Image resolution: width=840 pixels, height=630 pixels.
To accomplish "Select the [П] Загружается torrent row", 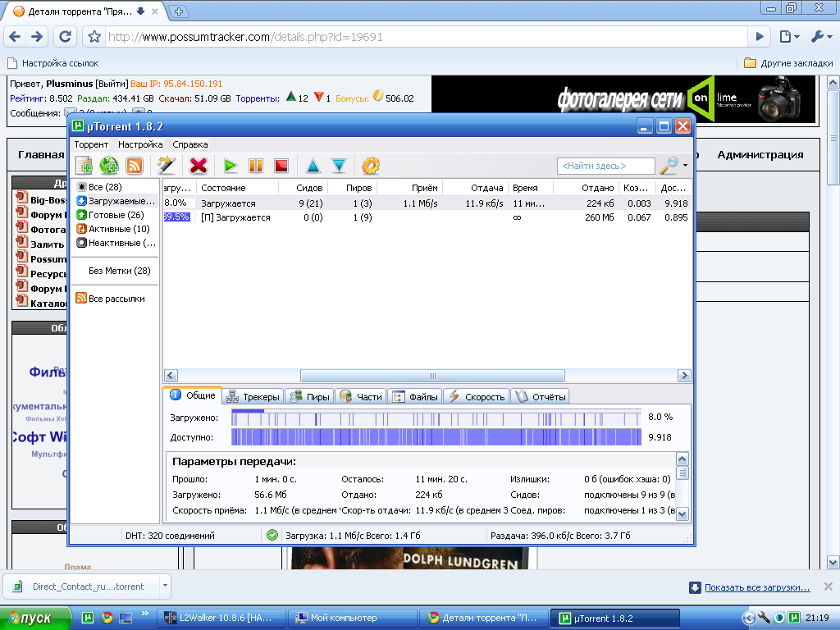I will (427, 217).
